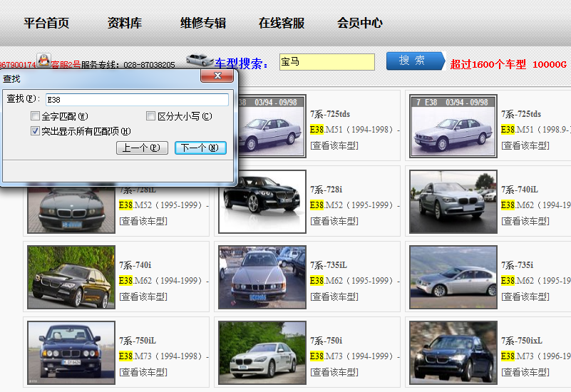Open the 7系-735iL car thumbnail

click(x=262, y=277)
